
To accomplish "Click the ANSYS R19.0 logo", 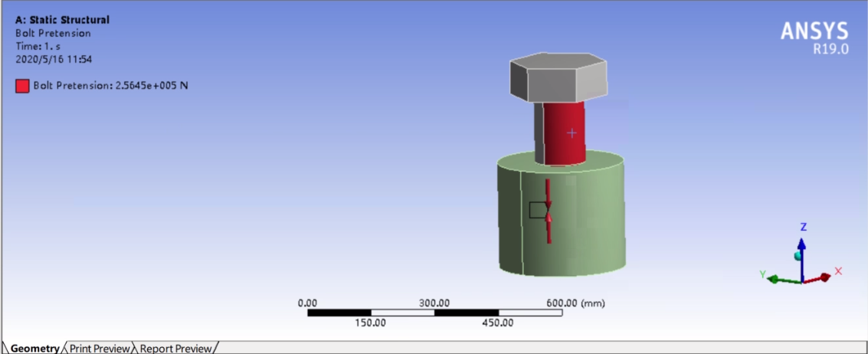I will (814, 38).
